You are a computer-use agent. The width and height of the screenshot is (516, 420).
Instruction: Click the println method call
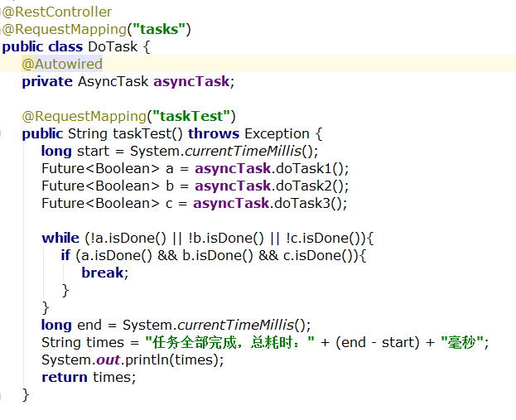(x=147, y=360)
